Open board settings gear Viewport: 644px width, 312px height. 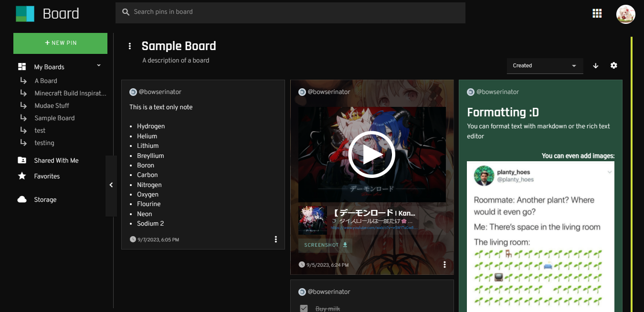[614, 65]
